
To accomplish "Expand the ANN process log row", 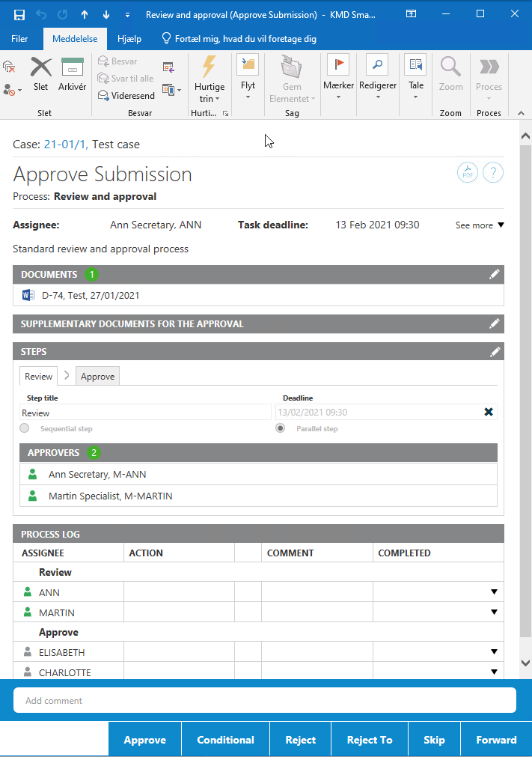I will 494,592.
